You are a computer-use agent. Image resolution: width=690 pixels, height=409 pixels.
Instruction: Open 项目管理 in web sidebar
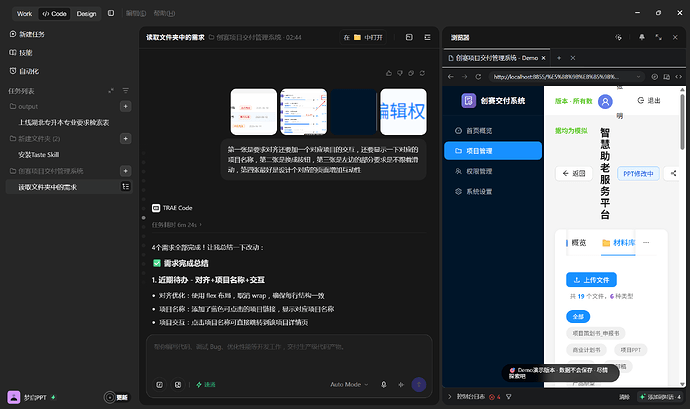point(493,151)
